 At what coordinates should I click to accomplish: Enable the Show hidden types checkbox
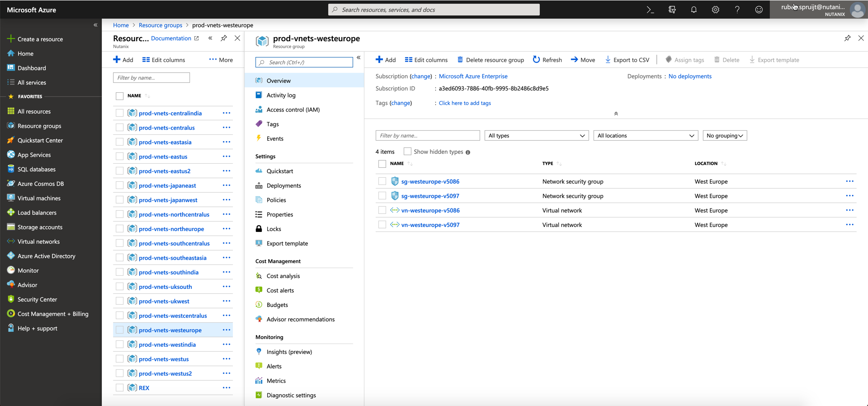coord(407,151)
